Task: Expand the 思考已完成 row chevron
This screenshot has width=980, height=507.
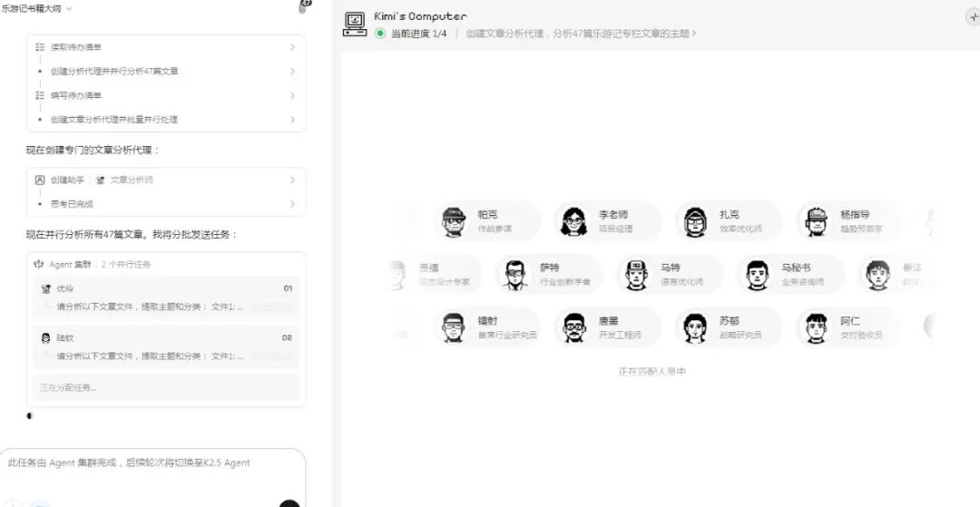Action: pos(292,204)
